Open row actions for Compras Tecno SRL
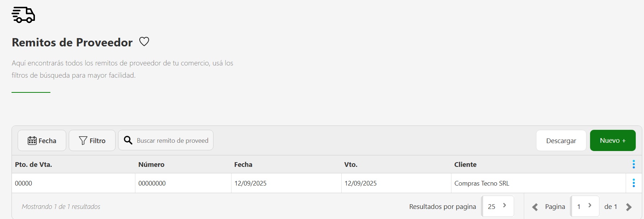 point(634,183)
